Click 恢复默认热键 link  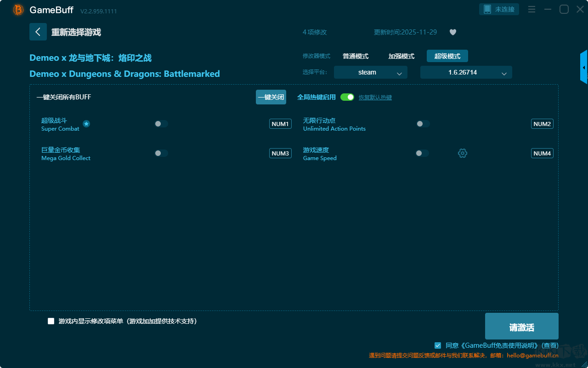click(375, 98)
